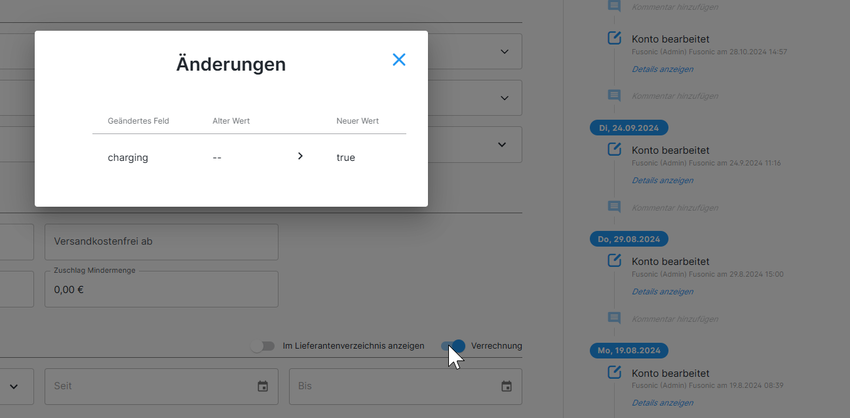Expand the middle dropdown chevron right of dialog

pyautogui.click(x=504, y=98)
